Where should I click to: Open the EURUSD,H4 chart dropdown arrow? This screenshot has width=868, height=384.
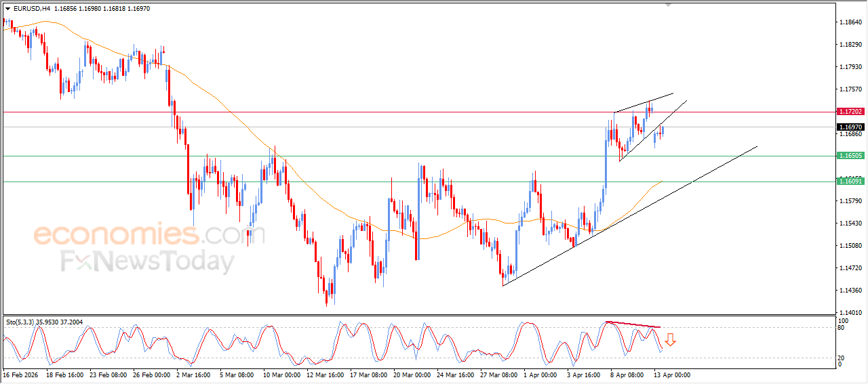pos(7,9)
